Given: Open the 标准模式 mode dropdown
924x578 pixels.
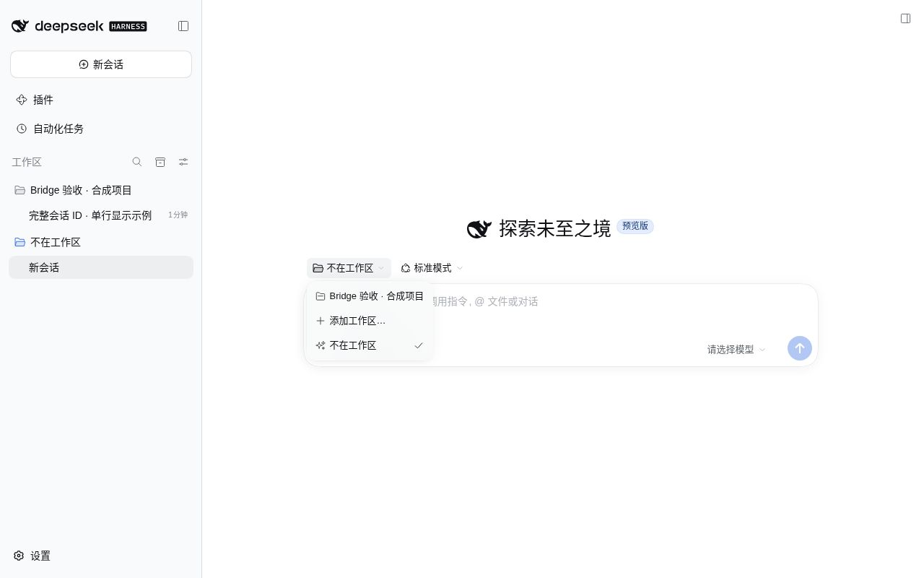Looking at the screenshot, I should pyautogui.click(x=432, y=268).
